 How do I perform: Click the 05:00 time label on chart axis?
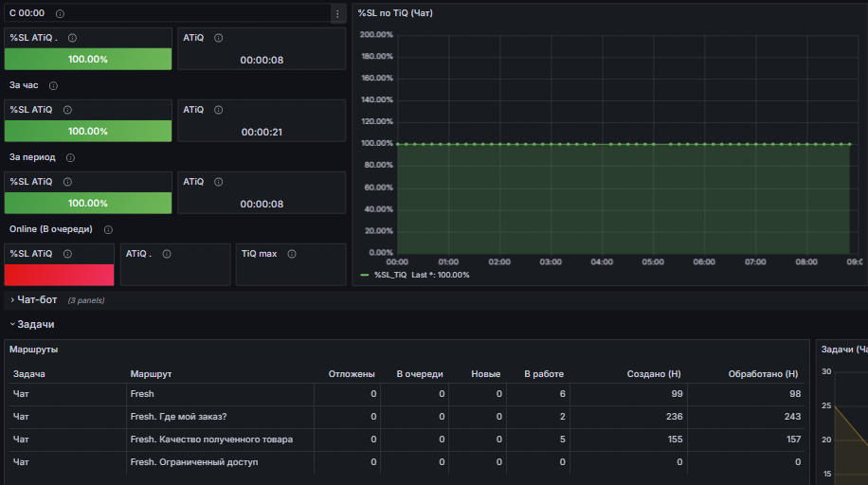click(653, 261)
